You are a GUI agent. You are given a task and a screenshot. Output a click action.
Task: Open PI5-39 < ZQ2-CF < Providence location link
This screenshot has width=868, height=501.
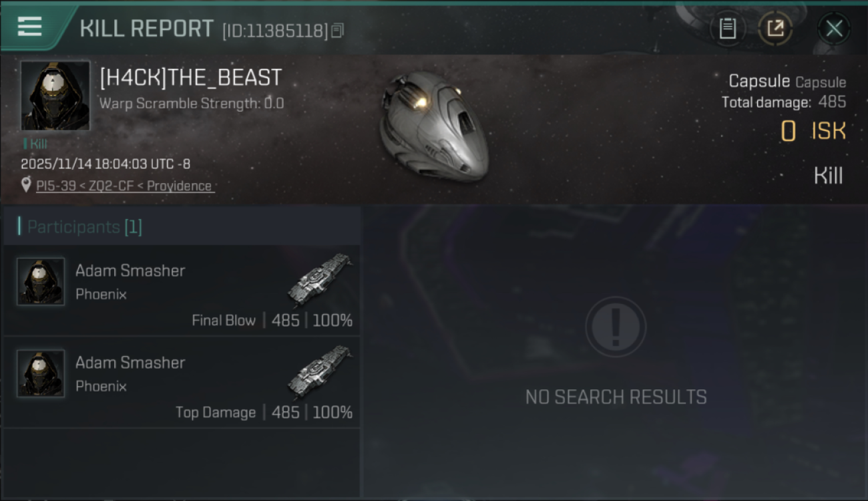coord(124,186)
